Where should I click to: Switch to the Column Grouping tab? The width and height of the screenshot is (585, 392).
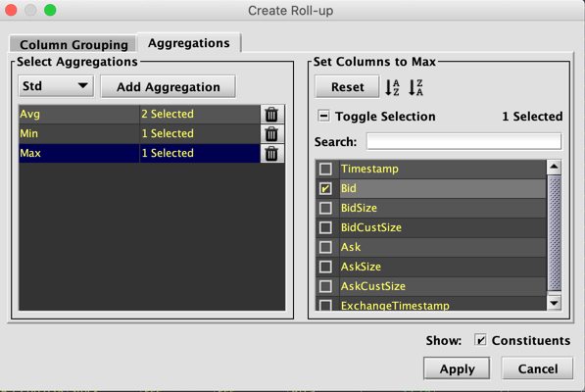coord(73,44)
